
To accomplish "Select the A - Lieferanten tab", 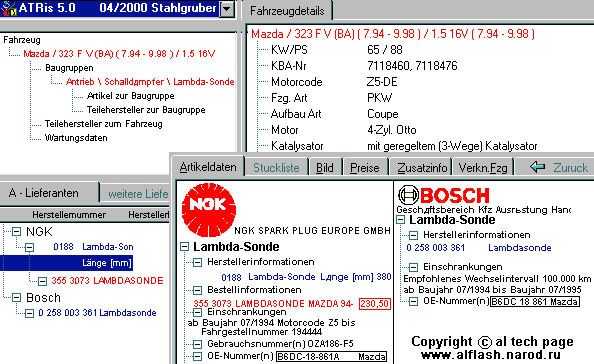I will click(44, 193).
